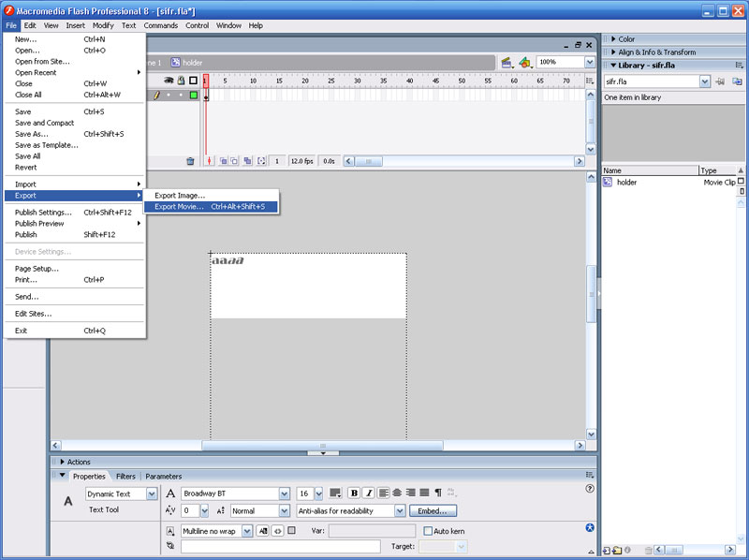Toggle the Onion Skin Outlines button

click(x=234, y=161)
